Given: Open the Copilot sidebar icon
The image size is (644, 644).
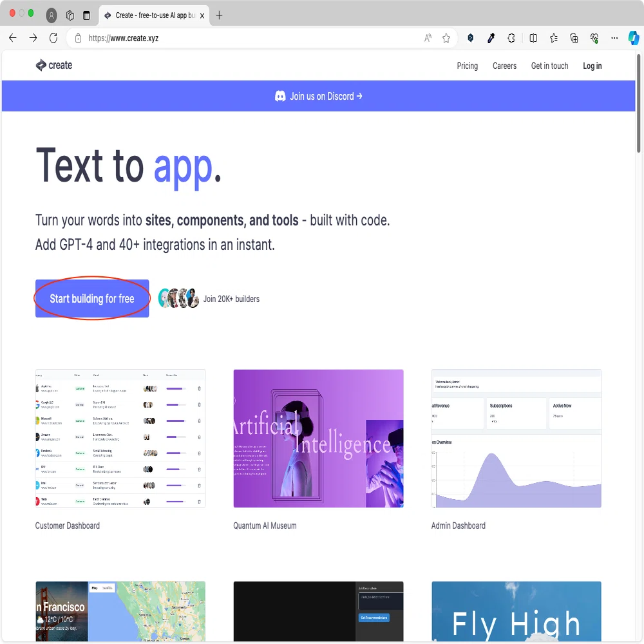Looking at the screenshot, I should pos(634,38).
